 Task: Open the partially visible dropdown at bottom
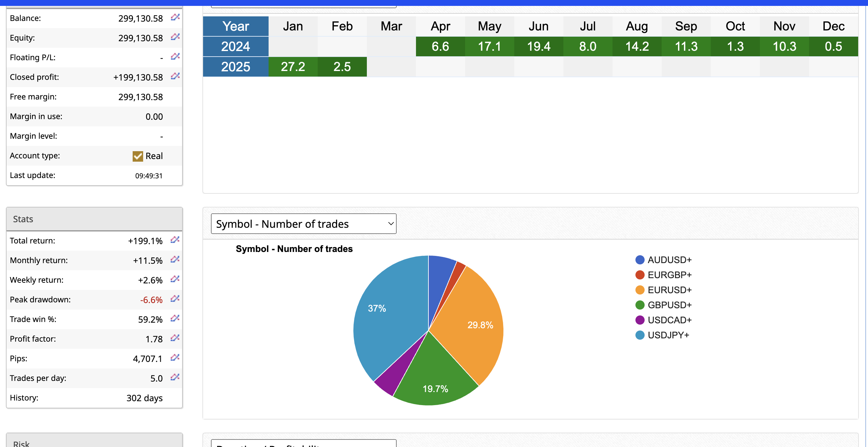[303, 444]
